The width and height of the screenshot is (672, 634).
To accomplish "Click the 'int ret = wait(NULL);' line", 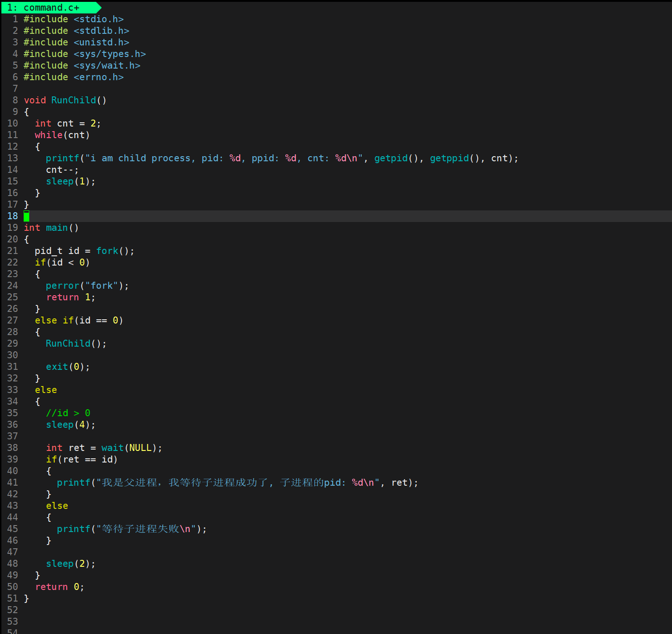I will tap(104, 448).
